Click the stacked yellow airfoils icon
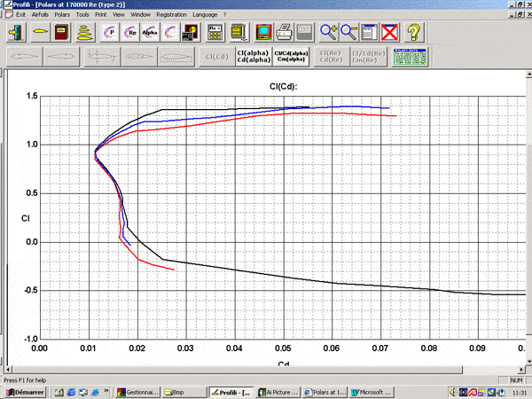The width and height of the screenshot is (532, 399). (84, 32)
